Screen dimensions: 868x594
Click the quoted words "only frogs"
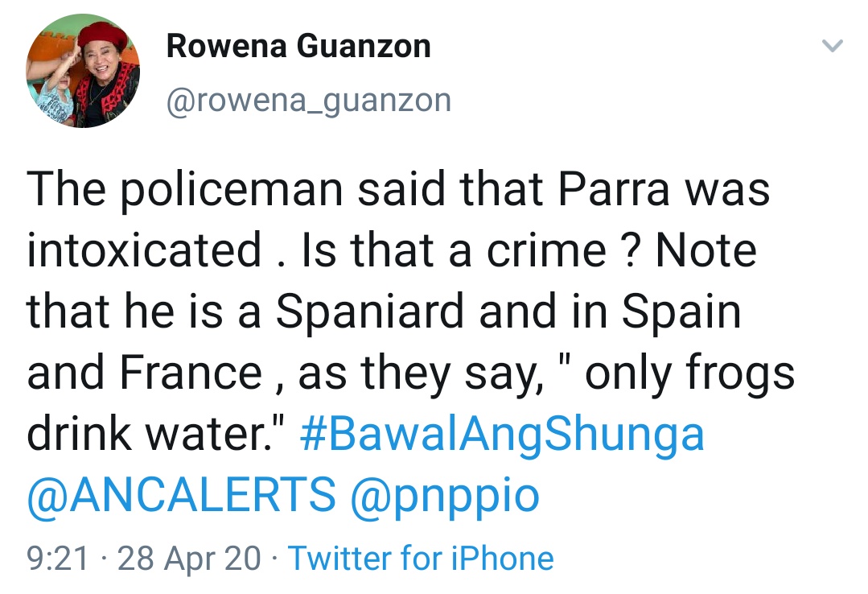point(689,373)
